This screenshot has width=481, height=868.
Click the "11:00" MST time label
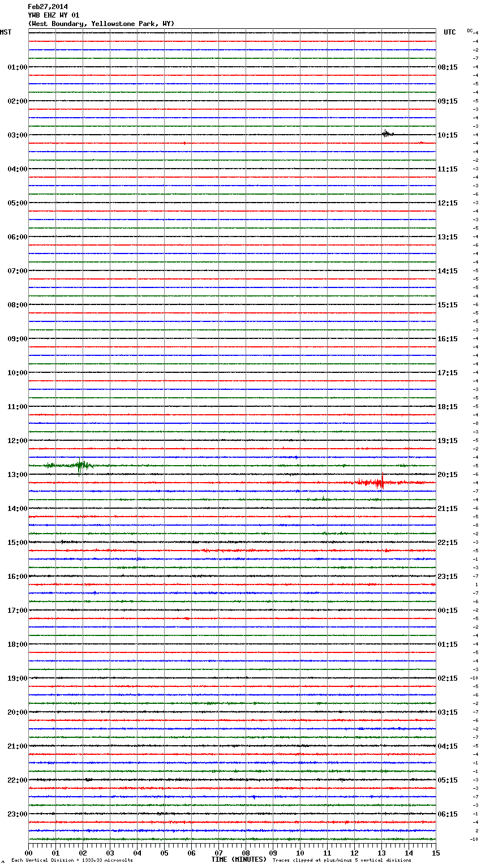click(x=18, y=407)
